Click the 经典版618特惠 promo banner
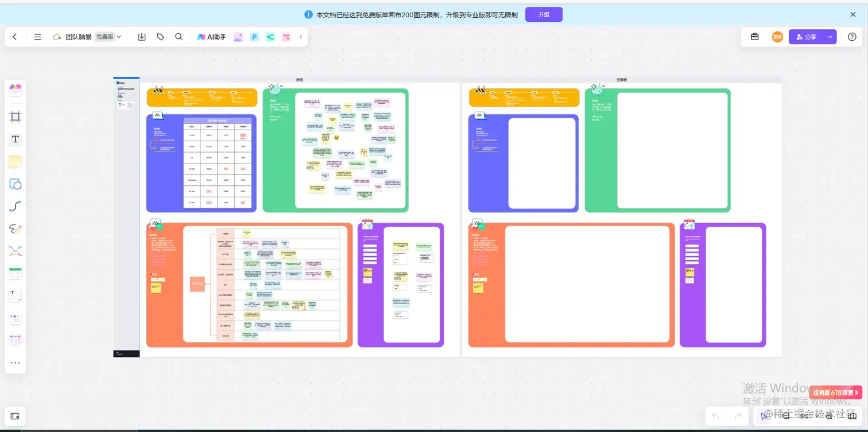868x432 pixels. (x=836, y=392)
